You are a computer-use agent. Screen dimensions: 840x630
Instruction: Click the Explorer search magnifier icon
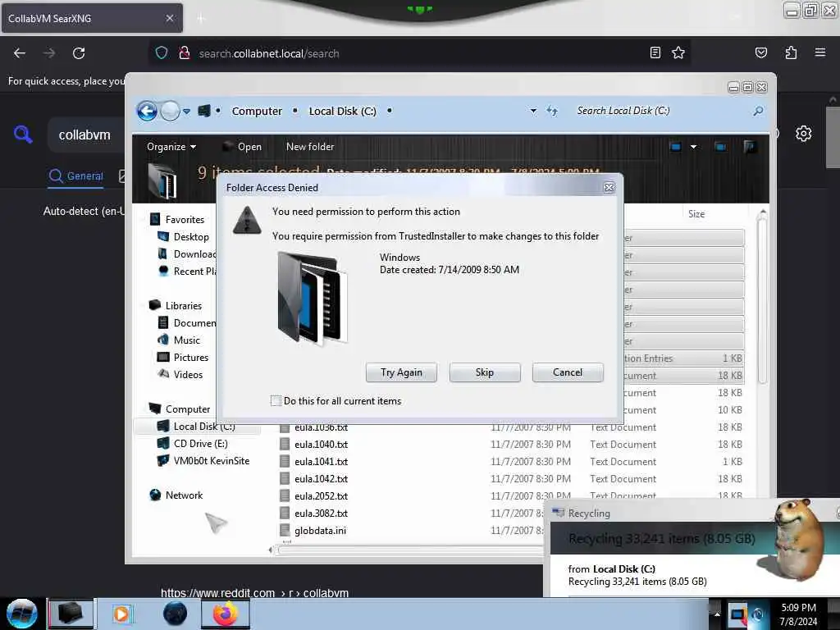click(758, 111)
